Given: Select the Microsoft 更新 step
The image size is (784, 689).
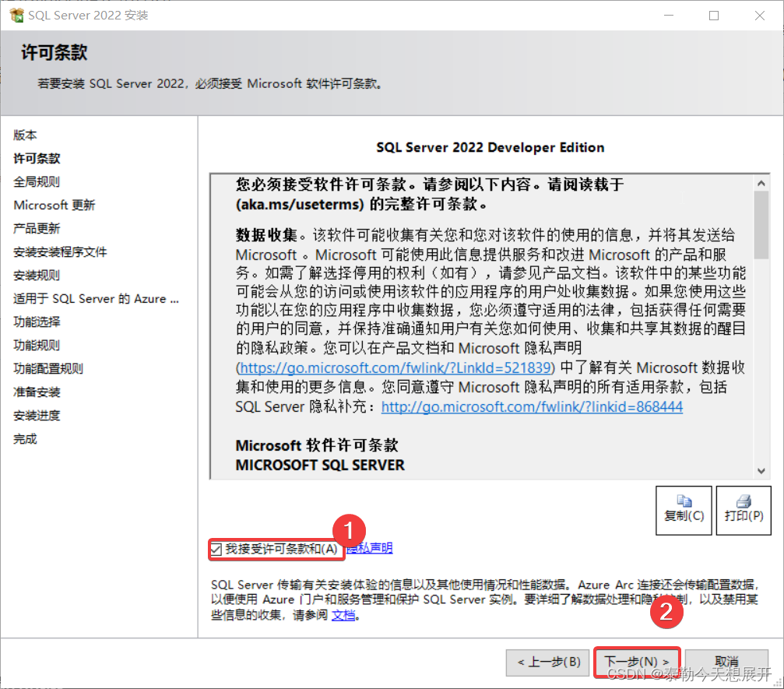Looking at the screenshot, I should tap(54, 205).
